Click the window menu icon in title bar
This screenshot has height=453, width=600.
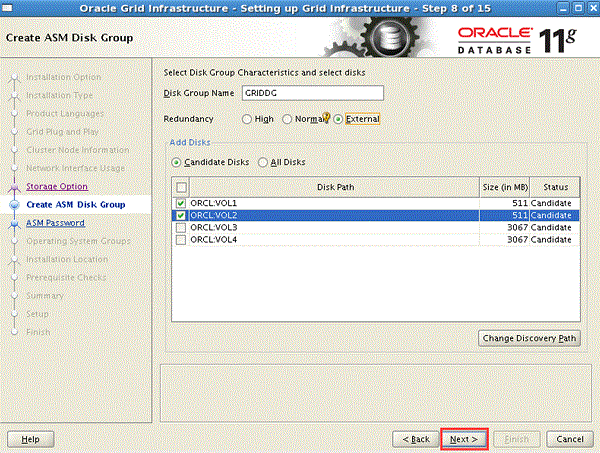click(7, 8)
